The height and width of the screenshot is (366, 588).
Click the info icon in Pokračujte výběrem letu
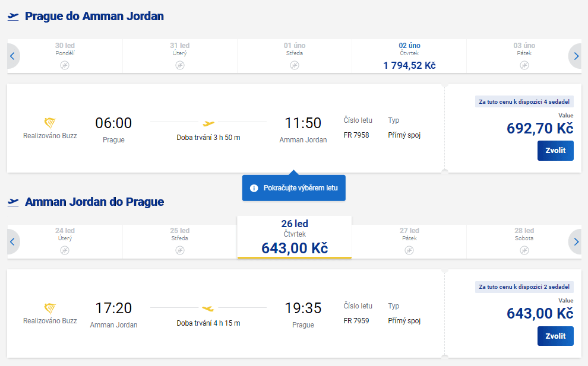[254, 188]
